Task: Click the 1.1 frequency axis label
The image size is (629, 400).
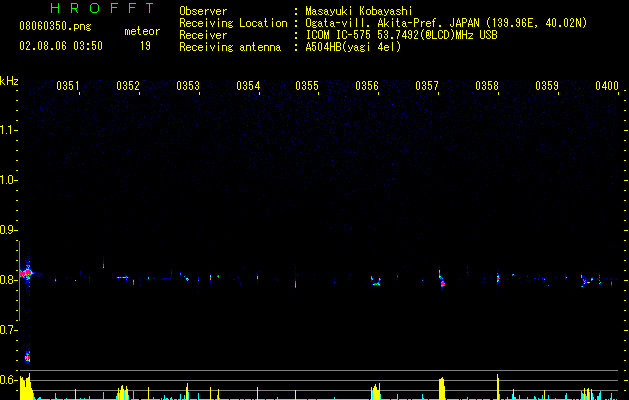Action: tap(8, 130)
